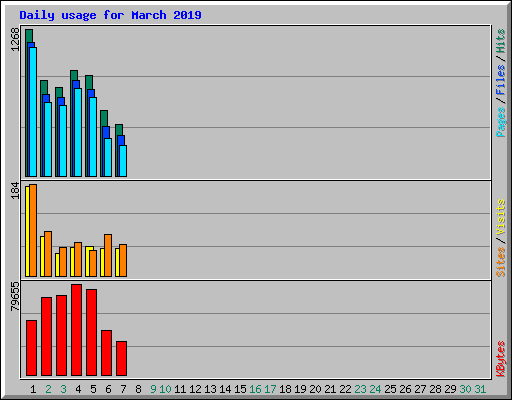Select the tallest red KBytes bar, day 4

click(x=76, y=330)
